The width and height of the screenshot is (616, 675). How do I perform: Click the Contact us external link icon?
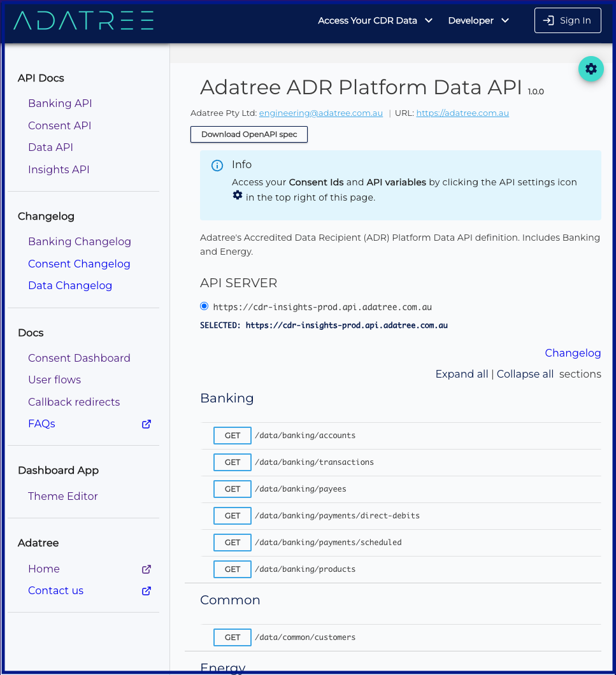(x=147, y=591)
